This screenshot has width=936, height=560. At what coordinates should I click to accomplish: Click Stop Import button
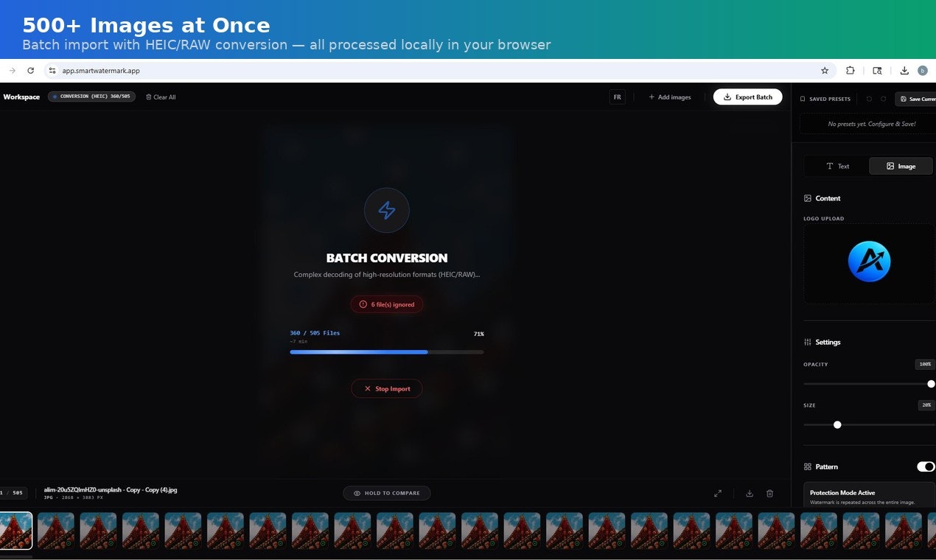pos(387,389)
